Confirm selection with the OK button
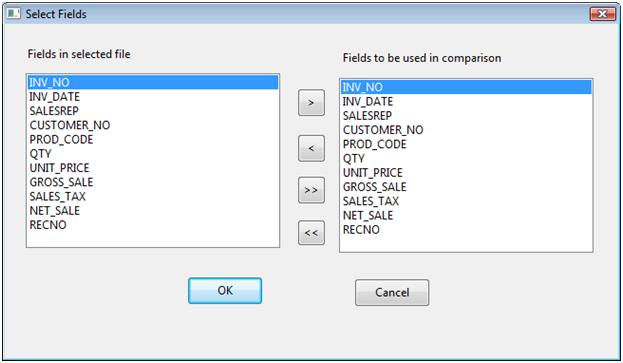Viewport: 623px width, 363px height. (225, 291)
